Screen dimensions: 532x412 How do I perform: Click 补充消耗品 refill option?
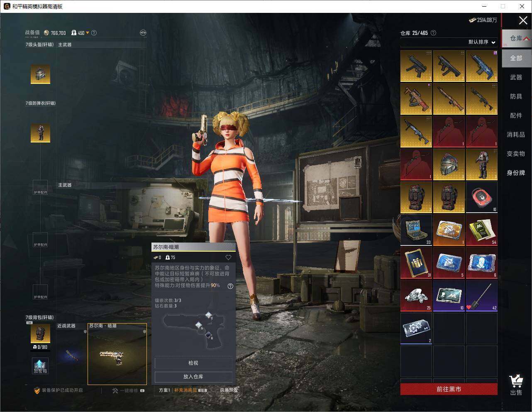(190, 390)
